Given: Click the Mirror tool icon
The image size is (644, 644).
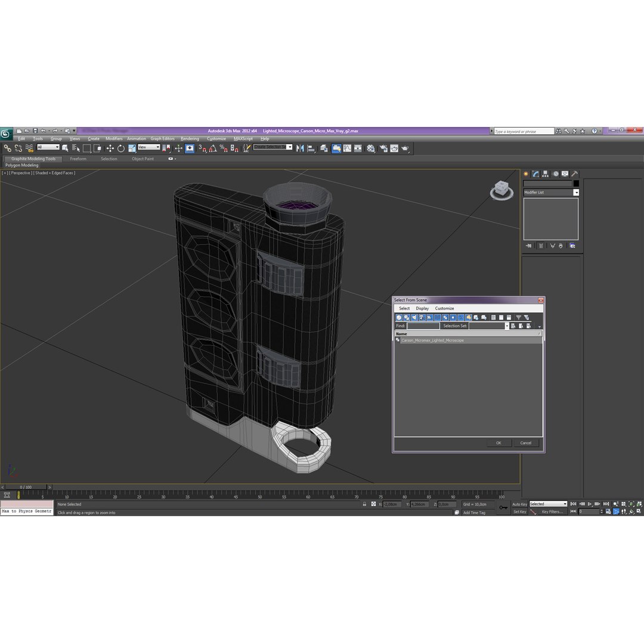Looking at the screenshot, I should click(300, 148).
